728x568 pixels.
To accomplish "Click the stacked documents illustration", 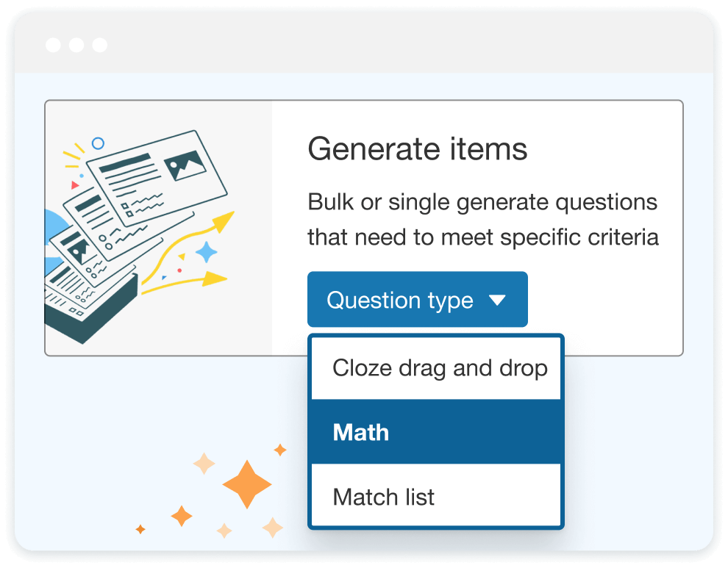I will click(135, 232).
